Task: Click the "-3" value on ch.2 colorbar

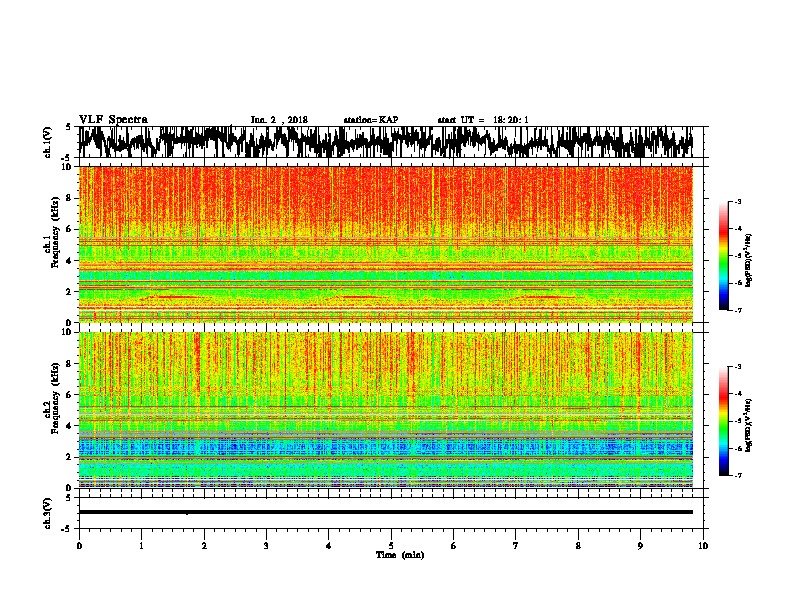Action: tap(737, 367)
